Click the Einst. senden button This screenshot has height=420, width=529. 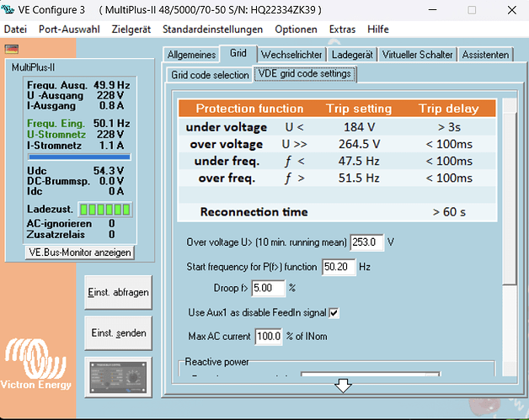(118, 333)
